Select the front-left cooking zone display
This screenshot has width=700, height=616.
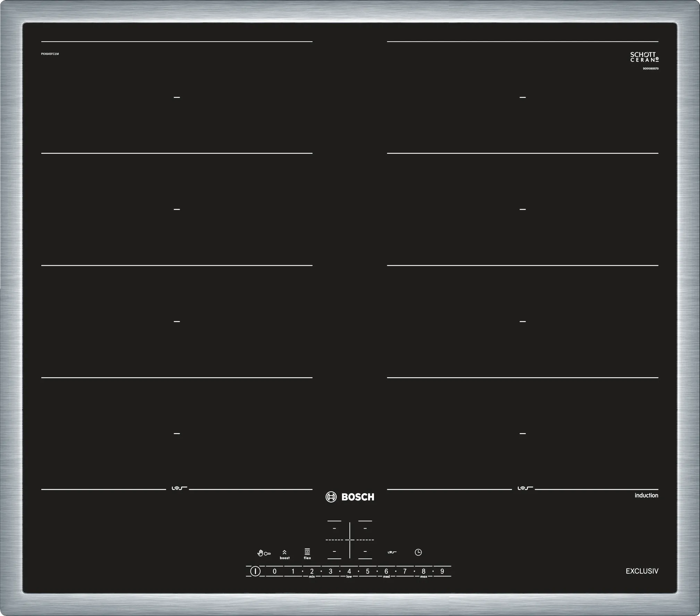click(x=334, y=551)
